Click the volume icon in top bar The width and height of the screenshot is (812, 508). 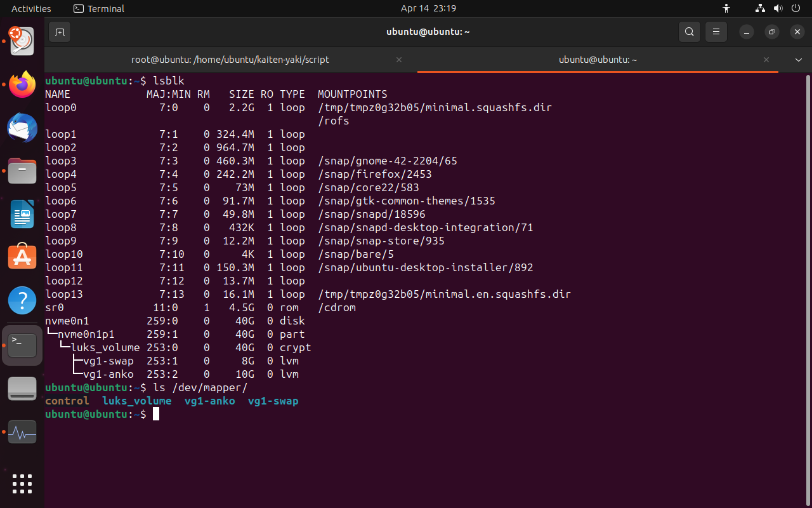click(x=778, y=8)
